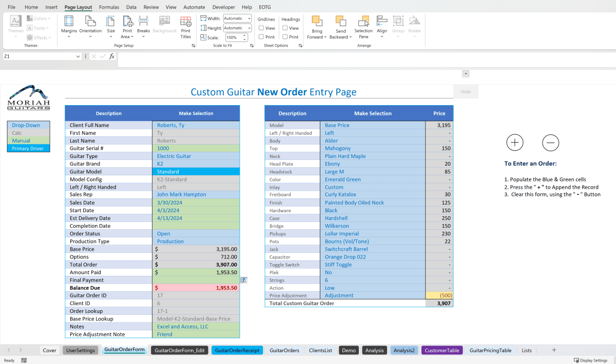Viewport: 616px width, 364px height.
Task: Check the Headings Print checkbox
Action: point(286,36)
